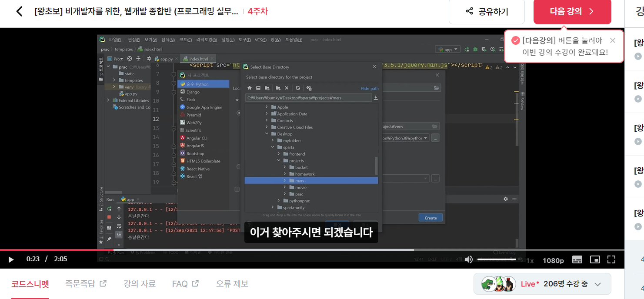Toggle video subtitles icon
The width and height of the screenshot is (644, 299).
click(577, 259)
